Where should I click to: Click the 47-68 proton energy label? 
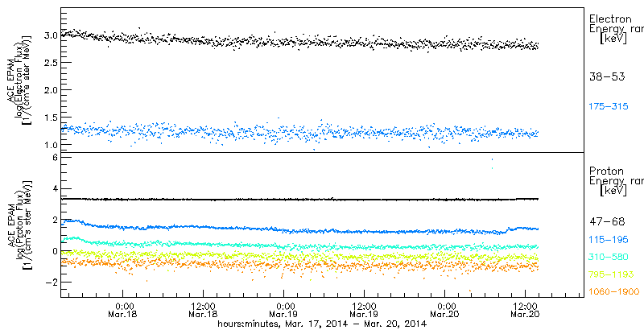coord(606,222)
